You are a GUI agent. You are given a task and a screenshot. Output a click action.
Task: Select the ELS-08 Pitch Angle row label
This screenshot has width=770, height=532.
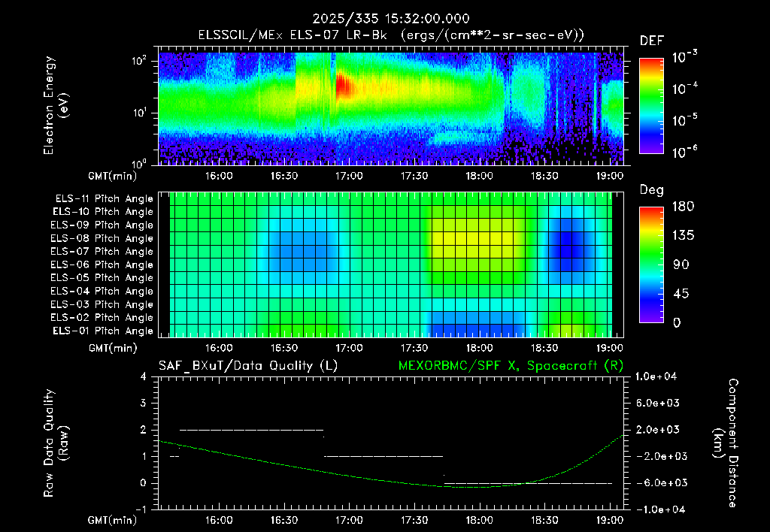tap(102, 238)
